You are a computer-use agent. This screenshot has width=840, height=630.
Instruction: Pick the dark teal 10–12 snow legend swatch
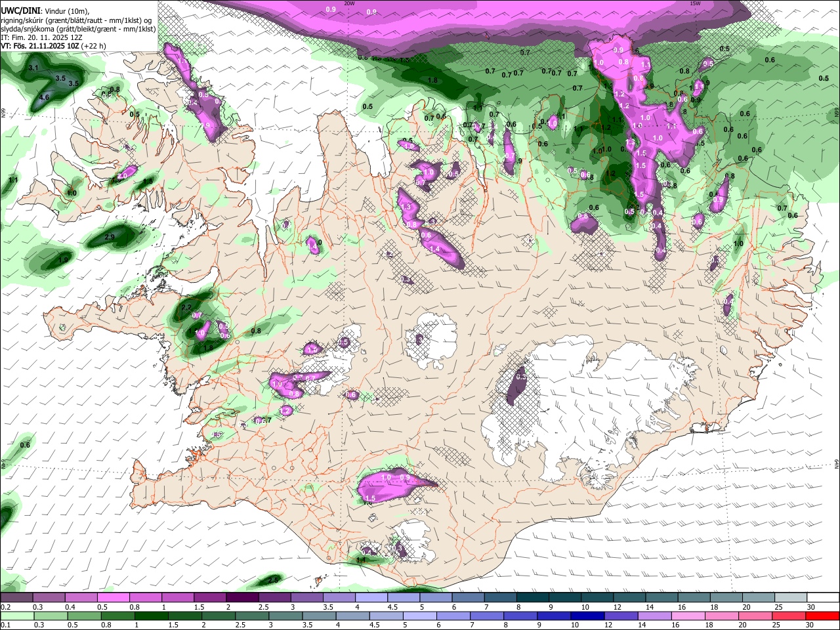[x=597, y=598]
